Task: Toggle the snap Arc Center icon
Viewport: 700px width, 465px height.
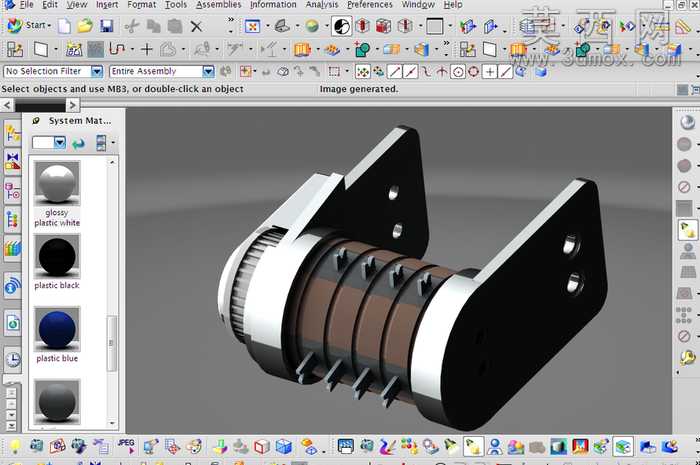Action: click(458, 71)
